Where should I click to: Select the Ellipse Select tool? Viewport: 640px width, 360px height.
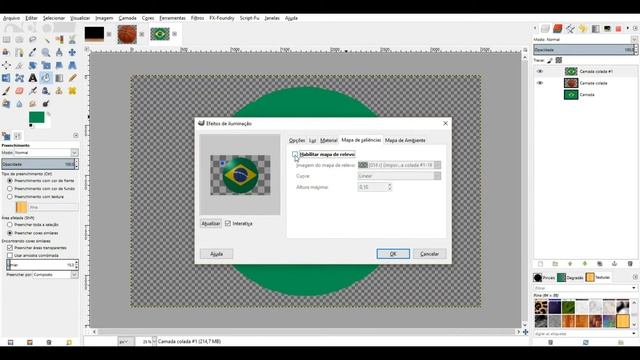(x=20, y=40)
